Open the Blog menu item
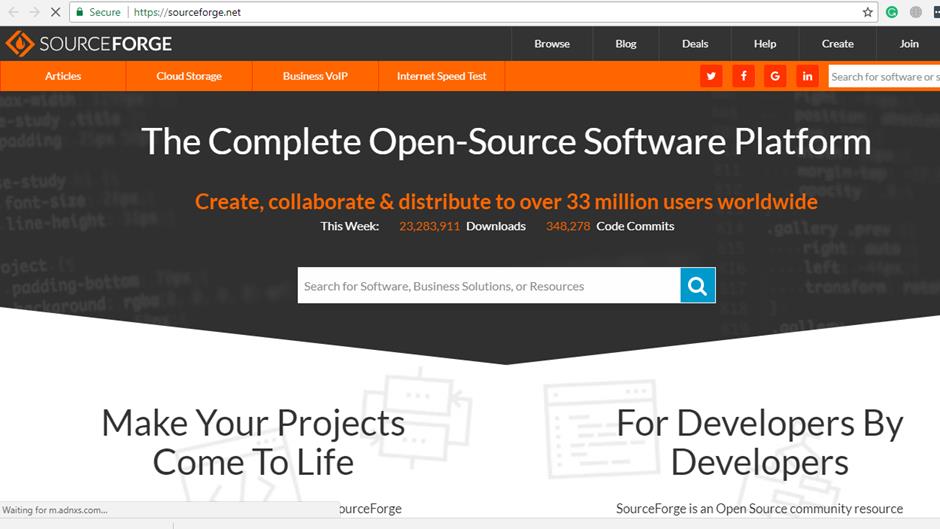Image resolution: width=940 pixels, height=529 pixels. tap(626, 44)
